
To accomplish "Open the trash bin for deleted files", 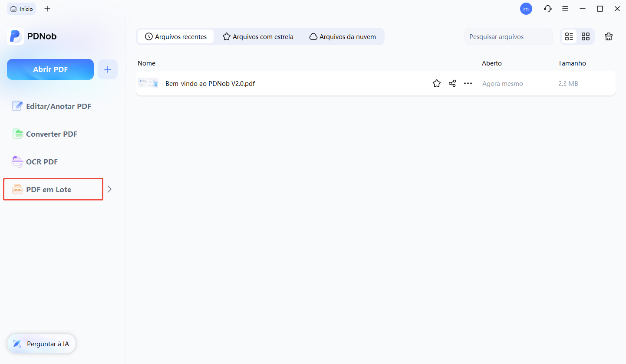I will [x=608, y=36].
